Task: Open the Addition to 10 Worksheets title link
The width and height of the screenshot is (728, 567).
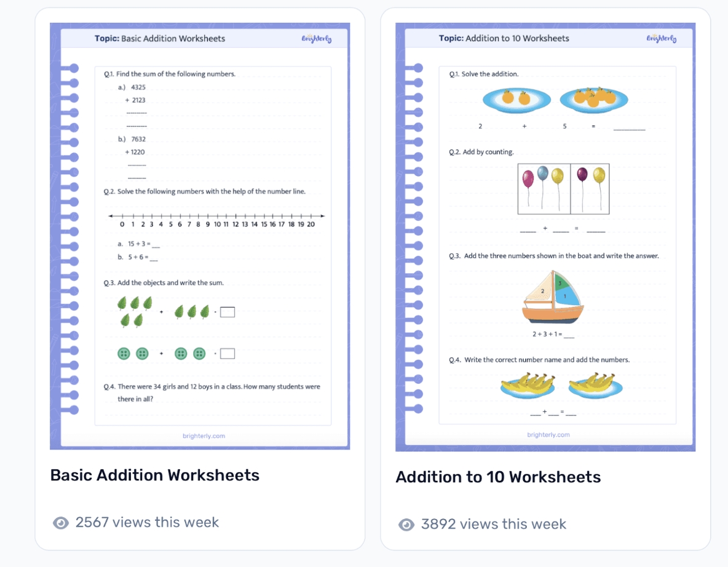Action: pos(498,477)
